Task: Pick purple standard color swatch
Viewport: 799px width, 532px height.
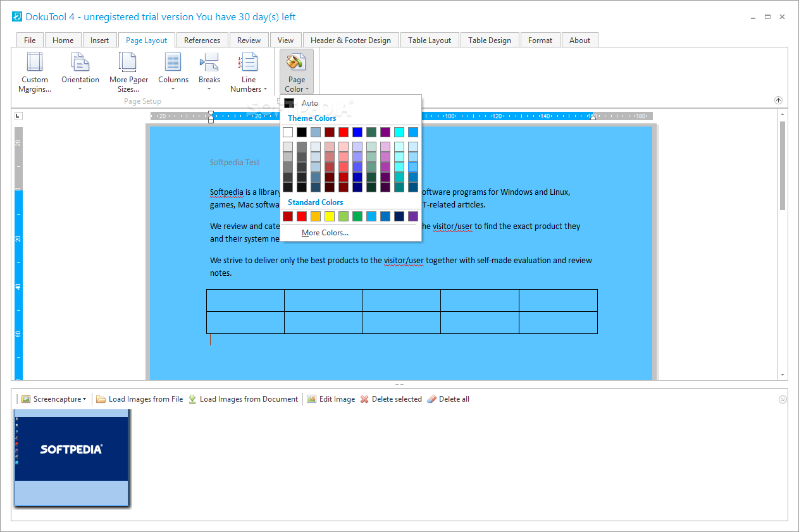Action: click(x=413, y=216)
